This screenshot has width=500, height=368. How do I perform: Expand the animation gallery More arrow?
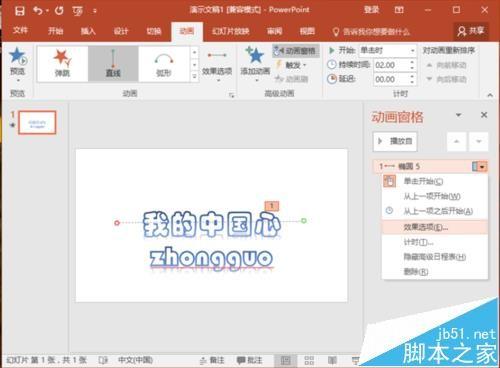click(x=195, y=77)
